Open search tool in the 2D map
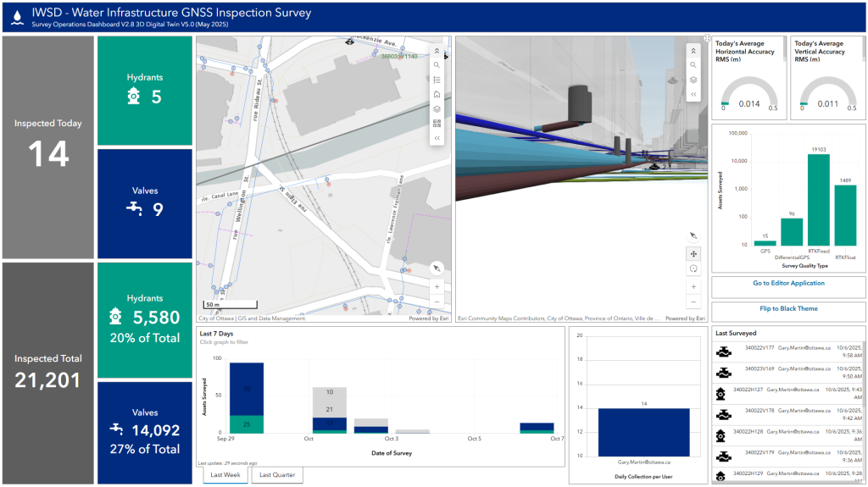 (x=437, y=65)
